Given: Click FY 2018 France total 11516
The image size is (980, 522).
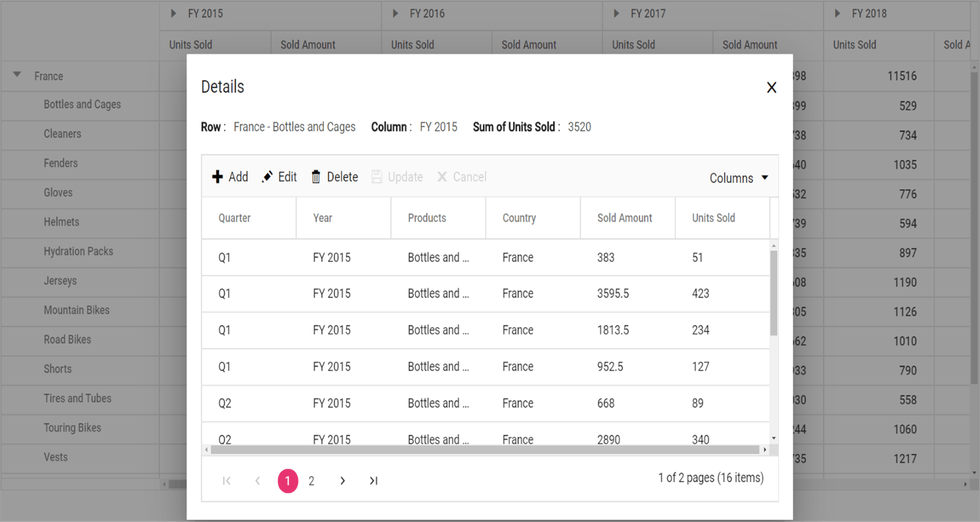Looking at the screenshot, I should [x=879, y=76].
